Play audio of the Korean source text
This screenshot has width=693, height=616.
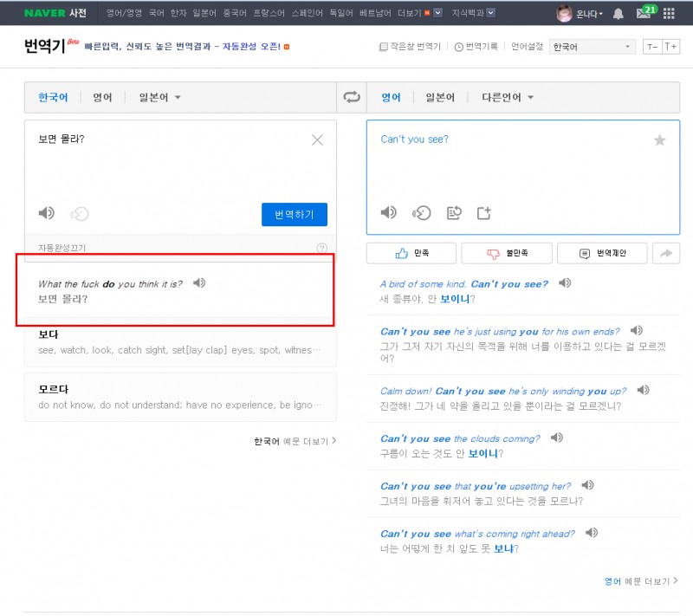click(47, 213)
